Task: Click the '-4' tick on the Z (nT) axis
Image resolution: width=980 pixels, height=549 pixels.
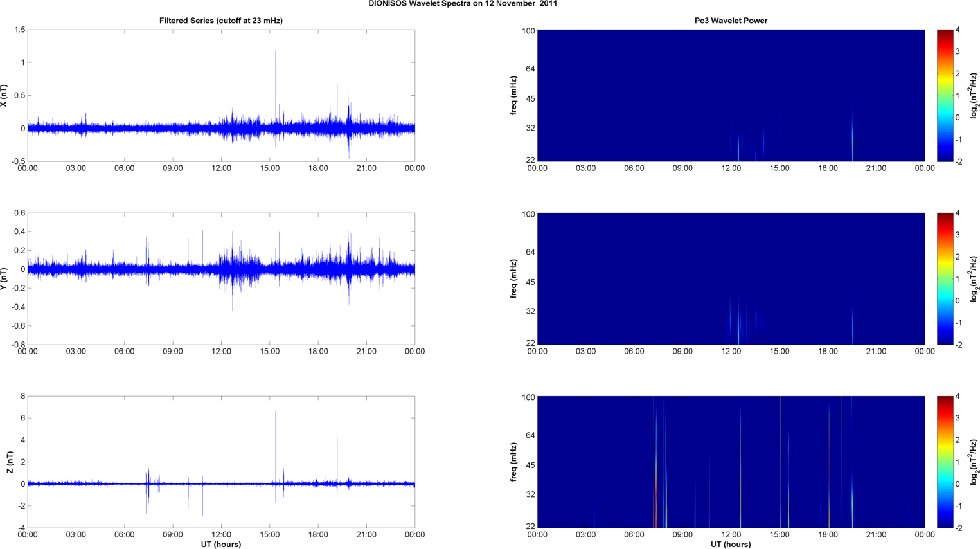Action: click(21, 528)
